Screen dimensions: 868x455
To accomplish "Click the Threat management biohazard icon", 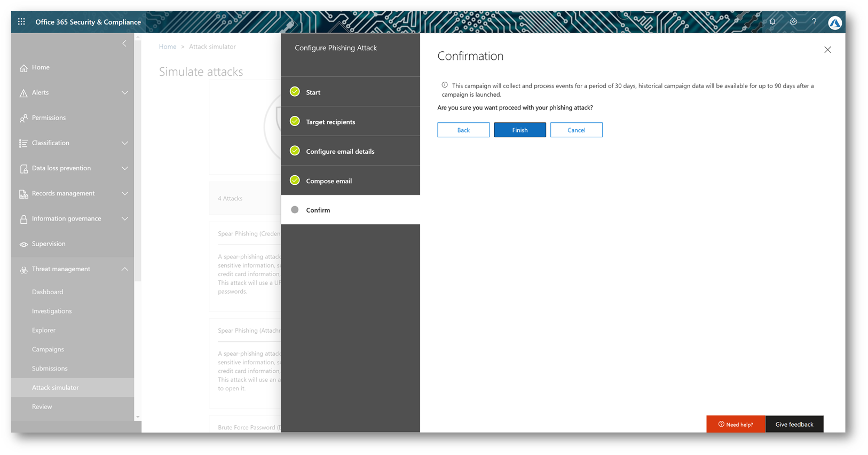I will coord(23,269).
